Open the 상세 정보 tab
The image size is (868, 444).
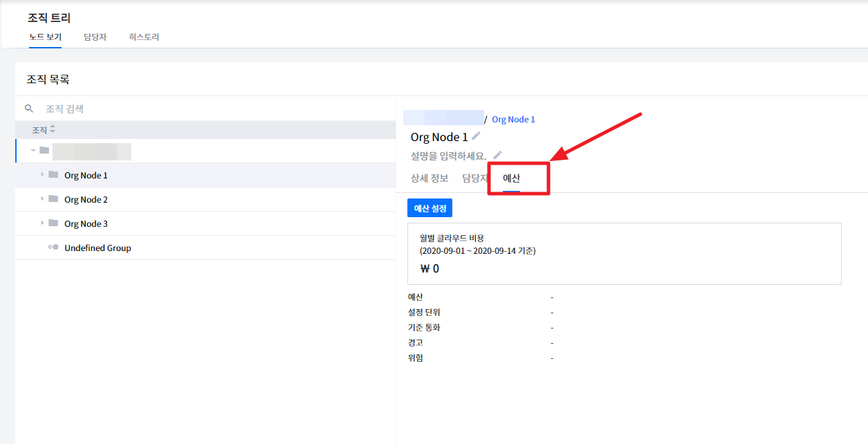click(x=430, y=178)
